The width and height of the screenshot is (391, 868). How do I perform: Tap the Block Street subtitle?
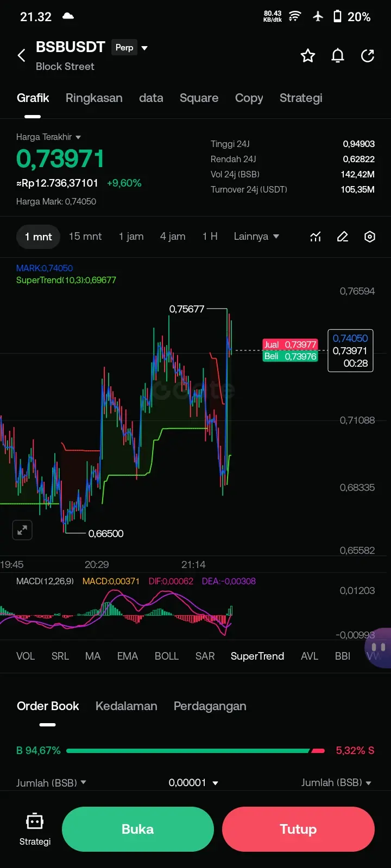pyautogui.click(x=65, y=66)
